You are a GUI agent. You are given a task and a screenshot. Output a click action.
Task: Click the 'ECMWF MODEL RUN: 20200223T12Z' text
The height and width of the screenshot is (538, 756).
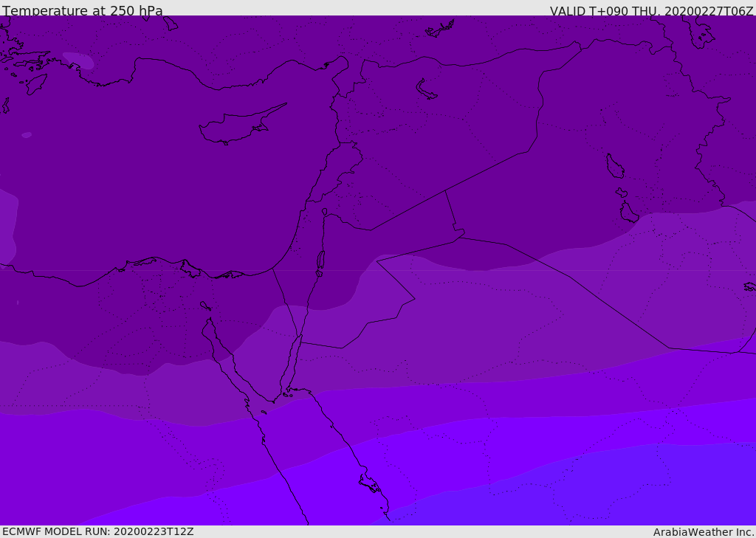tap(98, 531)
